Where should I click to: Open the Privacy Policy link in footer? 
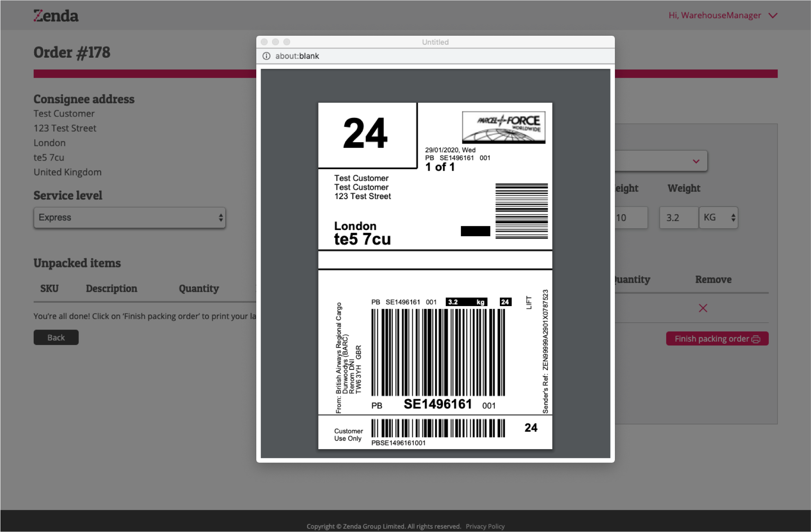485,526
